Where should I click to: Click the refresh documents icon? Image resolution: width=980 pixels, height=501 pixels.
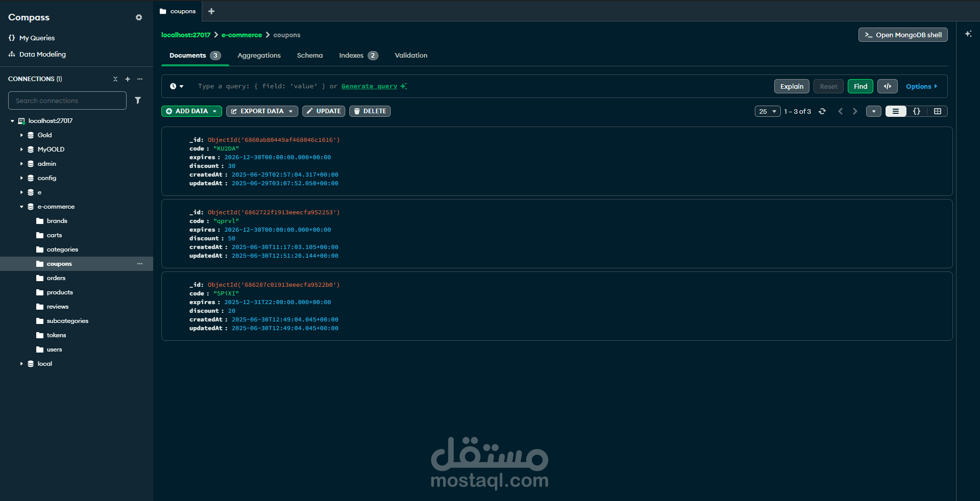coord(822,111)
